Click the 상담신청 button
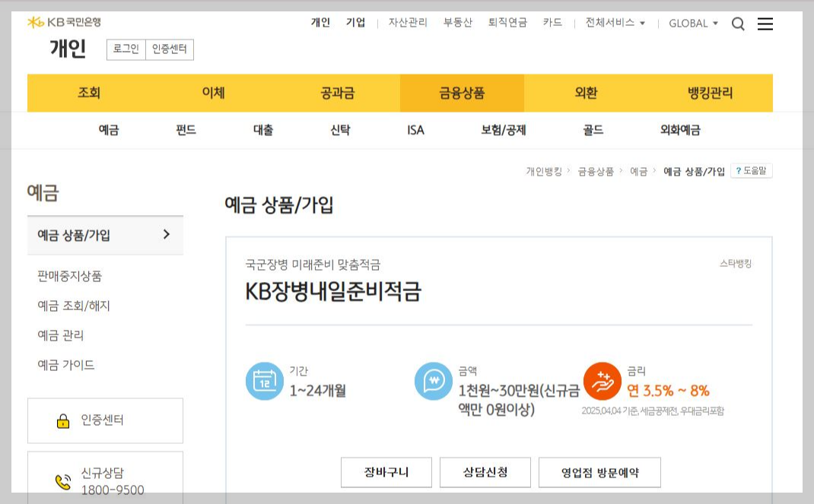Viewport: 814px width, 504px height. pyautogui.click(x=485, y=472)
